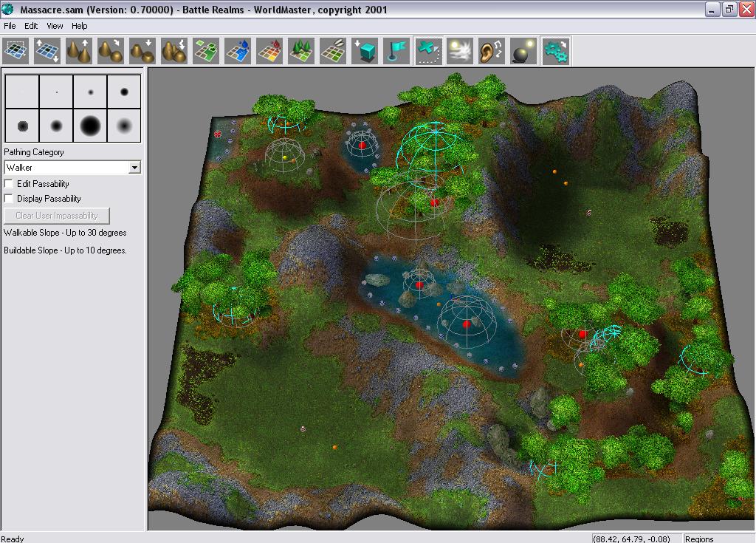Select the smallest faint brush cell

click(22, 92)
